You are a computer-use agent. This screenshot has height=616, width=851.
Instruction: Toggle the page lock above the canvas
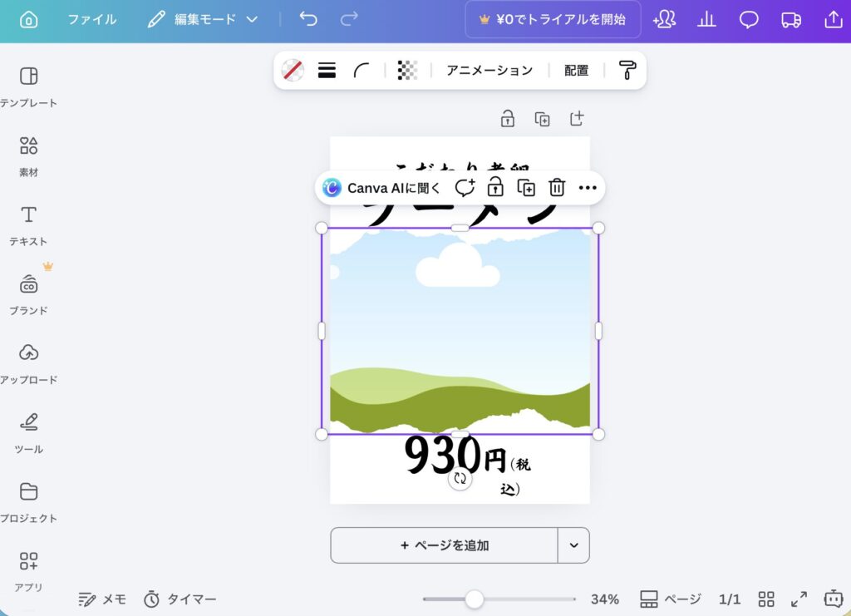(x=507, y=119)
